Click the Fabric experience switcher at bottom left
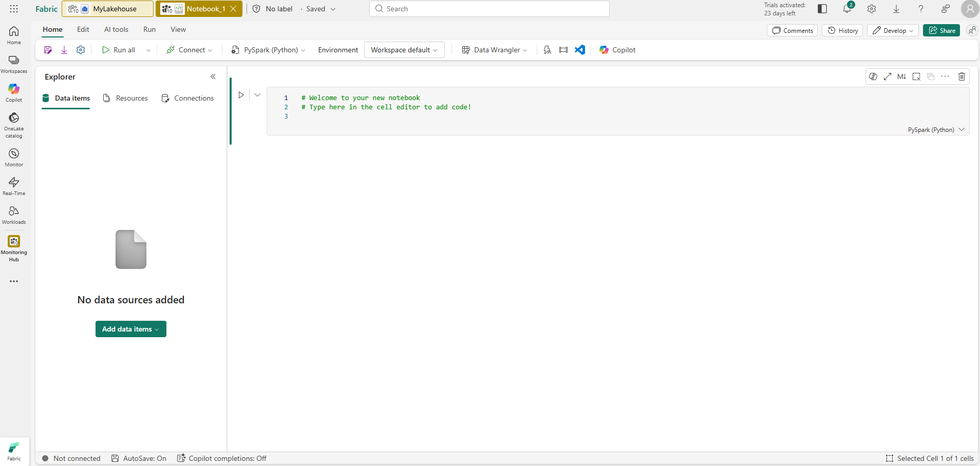Screen dimensions: 980x466 pyautogui.click(x=14, y=452)
